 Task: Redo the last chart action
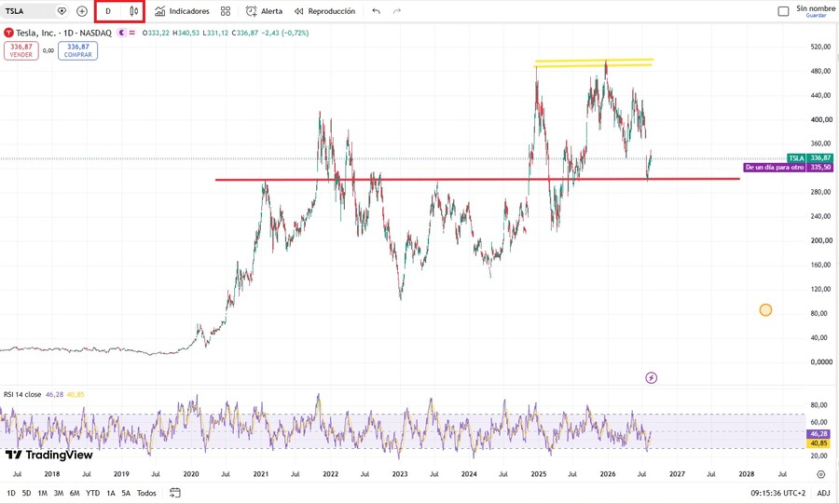point(396,11)
